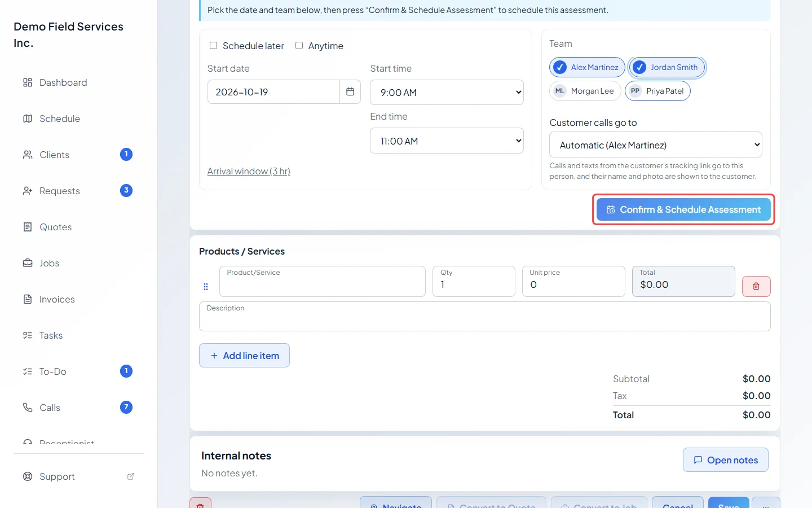Open Requests via the person-plus icon

pyautogui.click(x=28, y=191)
